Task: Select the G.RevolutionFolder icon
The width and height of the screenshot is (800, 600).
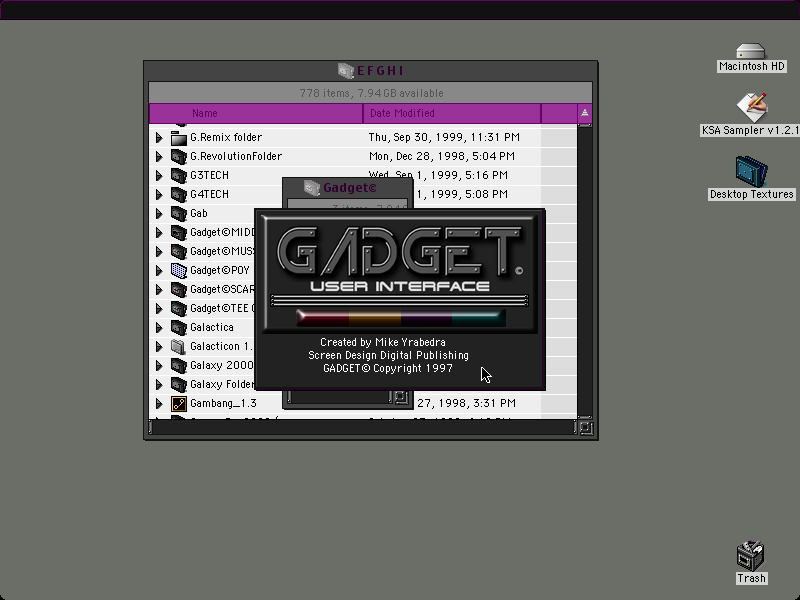Action: click(179, 156)
